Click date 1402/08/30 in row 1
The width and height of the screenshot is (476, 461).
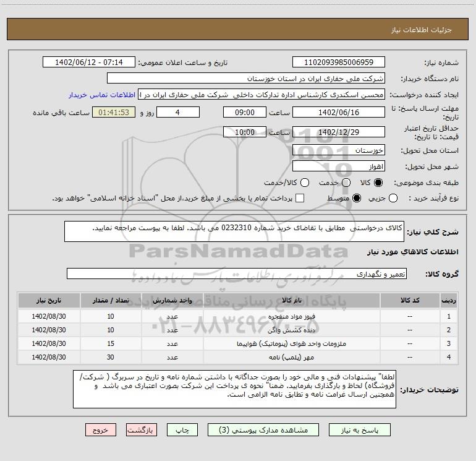point(49,316)
